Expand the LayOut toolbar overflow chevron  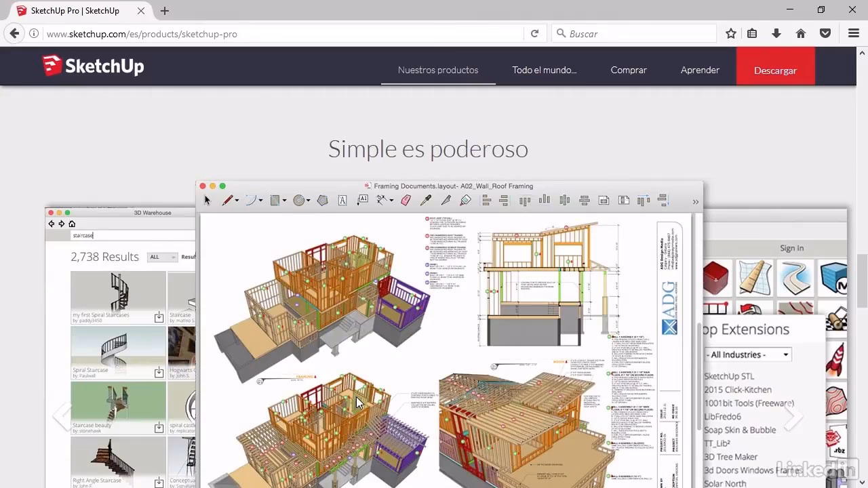point(696,201)
